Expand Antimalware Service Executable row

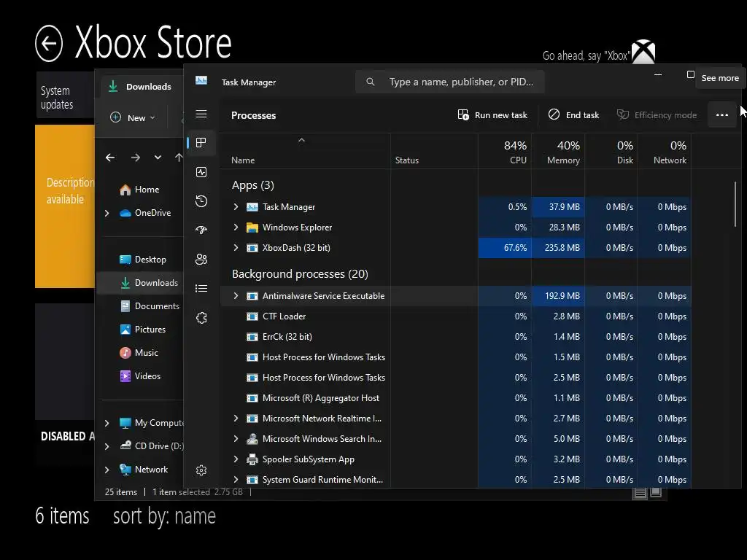pos(236,296)
